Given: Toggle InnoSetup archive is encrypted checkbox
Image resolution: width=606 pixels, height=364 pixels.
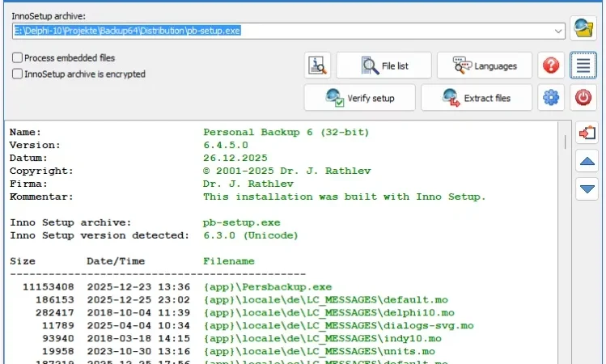Looking at the screenshot, I should [x=17, y=74].
